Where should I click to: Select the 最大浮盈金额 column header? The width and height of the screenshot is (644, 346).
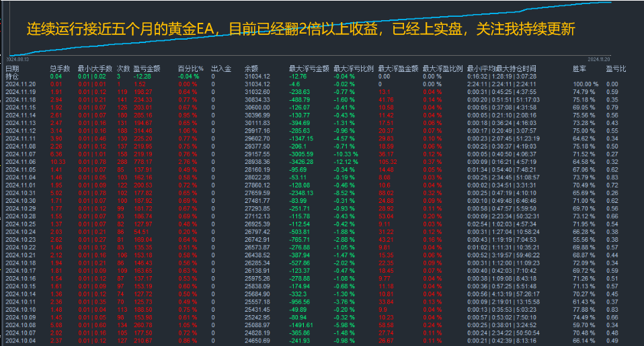pos(398,69)
